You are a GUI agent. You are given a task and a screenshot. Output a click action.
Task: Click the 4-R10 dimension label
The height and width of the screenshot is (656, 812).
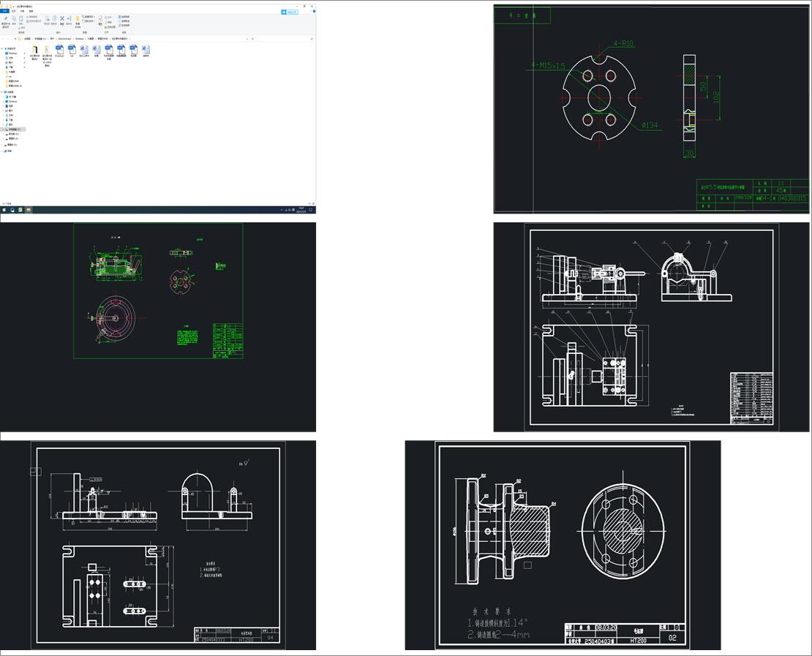[x=623, y=43]
